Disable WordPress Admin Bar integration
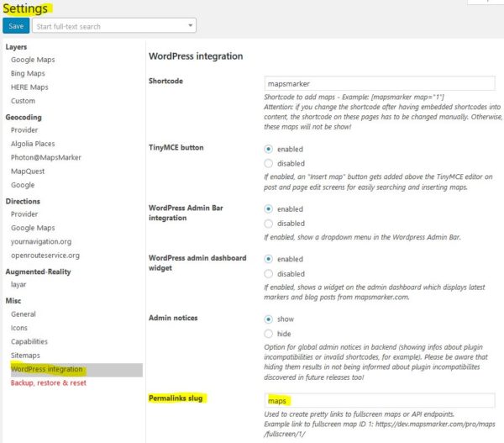 pos(269,224)
